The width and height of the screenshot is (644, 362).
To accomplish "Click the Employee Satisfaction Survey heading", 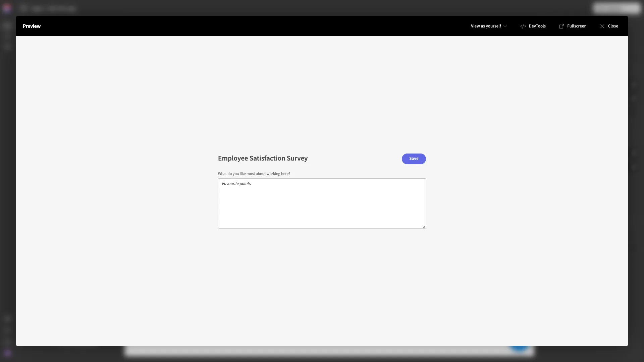I will click(x=263, y=159).
